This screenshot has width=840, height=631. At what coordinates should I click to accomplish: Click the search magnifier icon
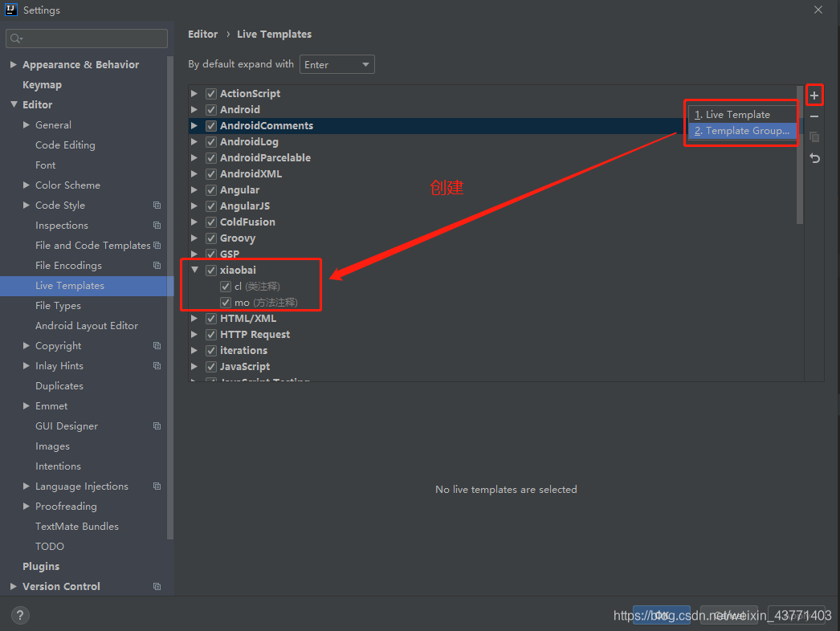point(16,39)
